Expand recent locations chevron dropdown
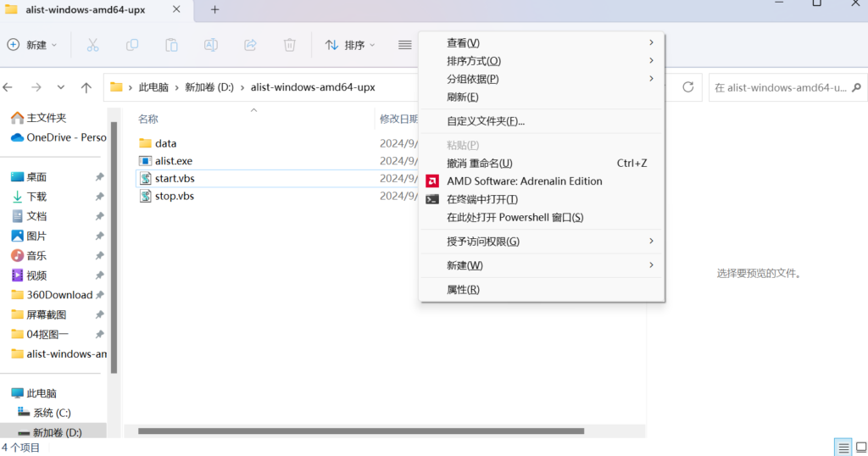868x456 pixels. tap(61, 87)
